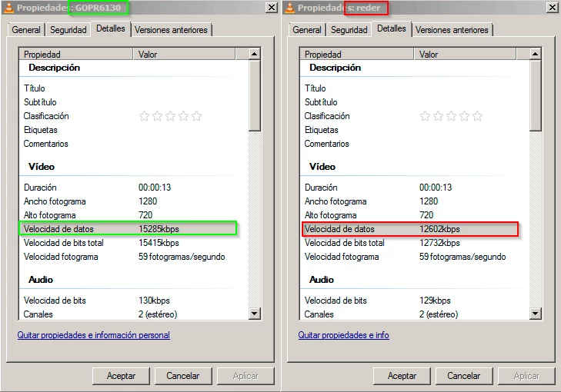Close the GOPR6130 properties window
The image size is (561, 392).
pyautogui.click(x=271, y=8)
